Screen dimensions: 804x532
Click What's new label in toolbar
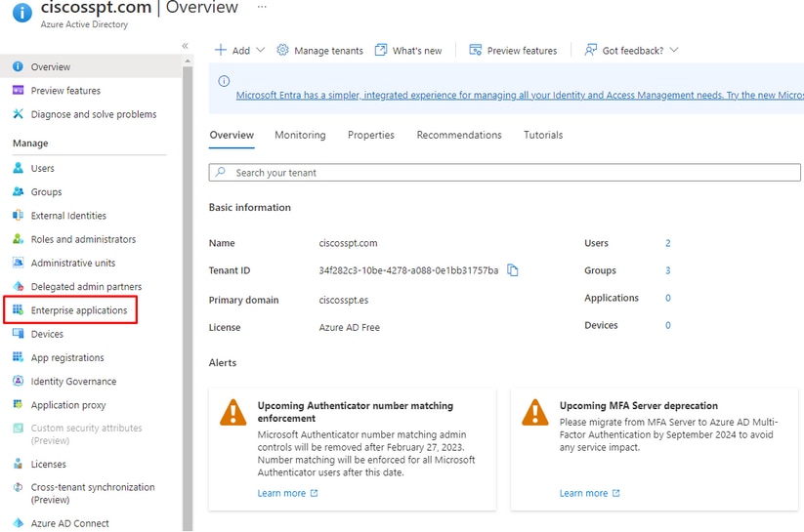tap(417, 50)
